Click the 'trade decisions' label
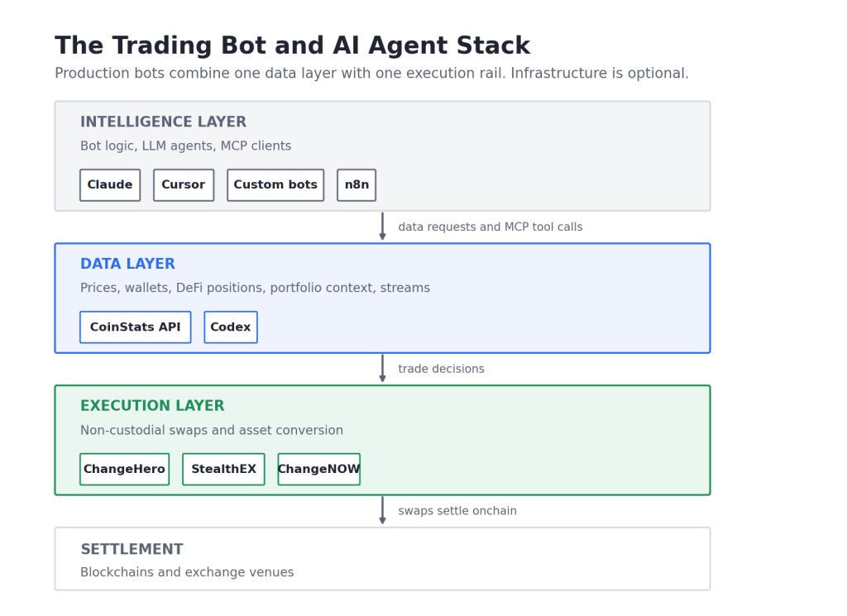 pos(442,370)
